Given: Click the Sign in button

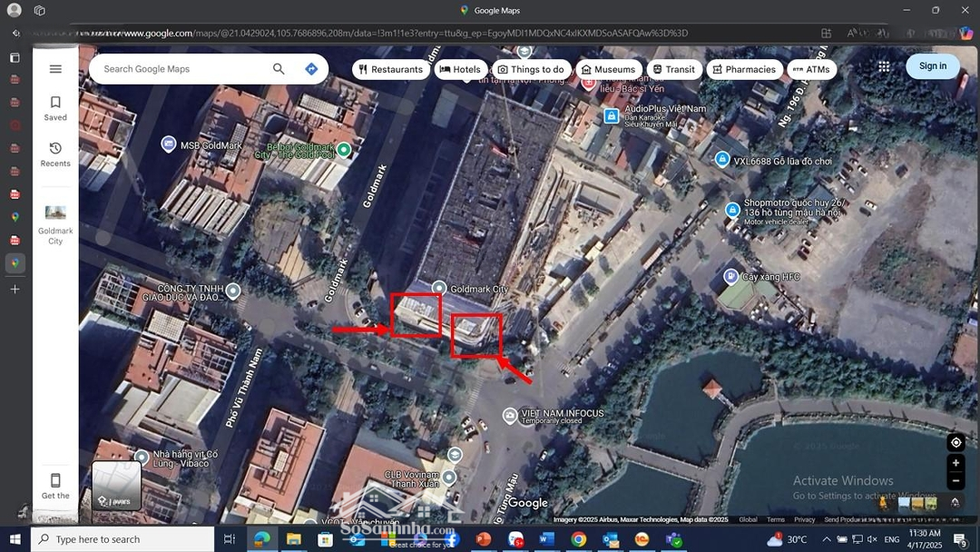Looking at the screenshot, I should (x=932, y=66).
